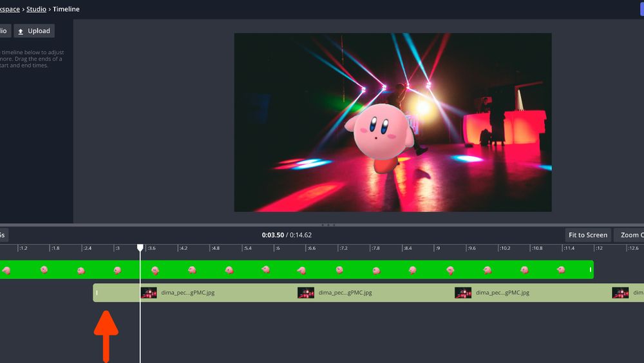Click the panel resize handle above timeline

(x=328, y=225)
